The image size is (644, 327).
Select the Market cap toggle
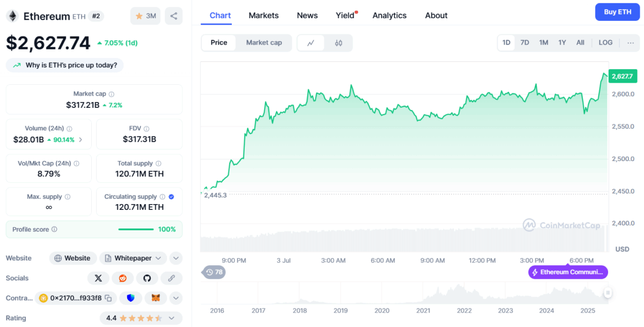(x=264, y=42)
